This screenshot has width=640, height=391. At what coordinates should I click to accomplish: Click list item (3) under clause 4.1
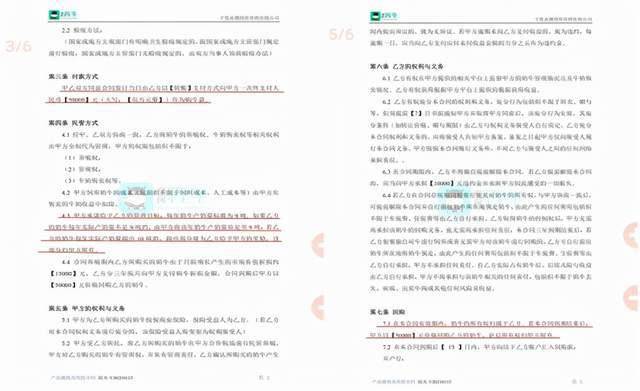pyautogui.click(x=92, y=180)
